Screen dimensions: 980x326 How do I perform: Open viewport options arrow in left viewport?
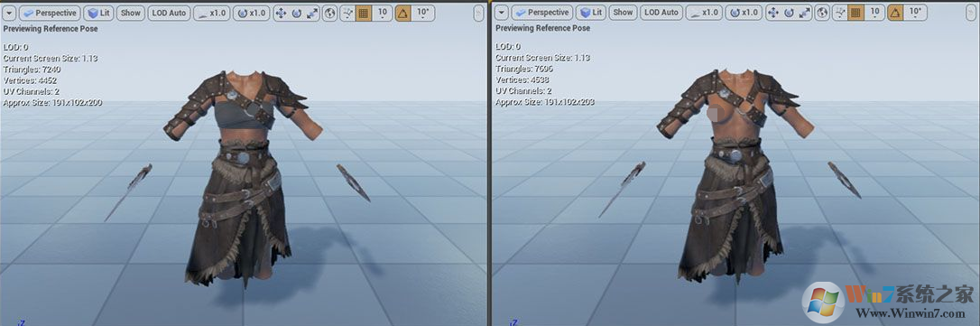[9, 13]
